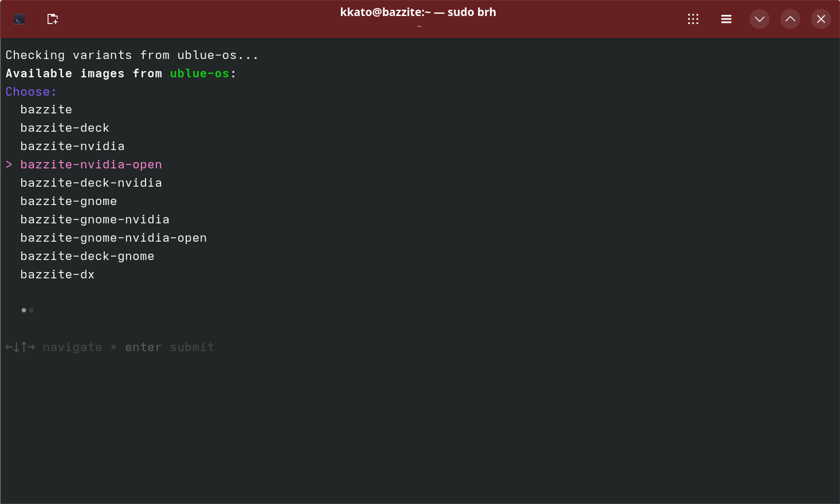840x504 pixels.
Task: Click the first pagination dot below the list
Action: [x=23, y=310]
